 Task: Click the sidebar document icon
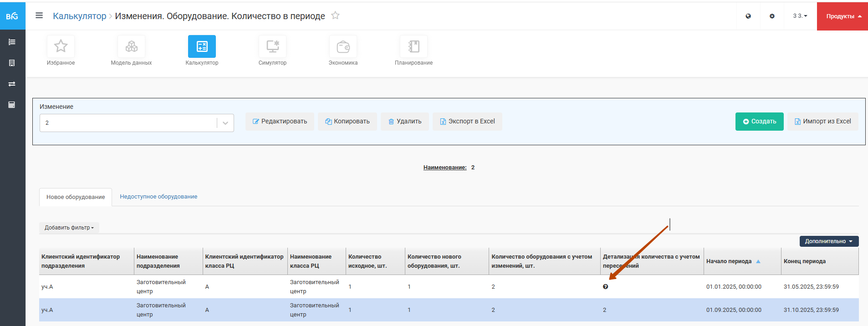(12, 63)
